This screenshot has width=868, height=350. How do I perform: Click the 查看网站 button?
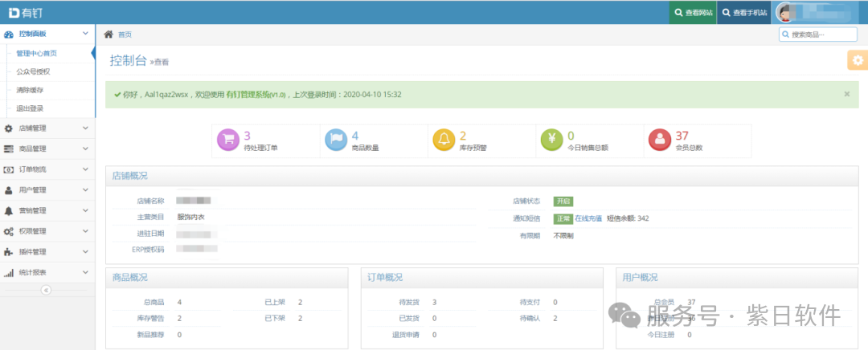click(x=693, y=12)
